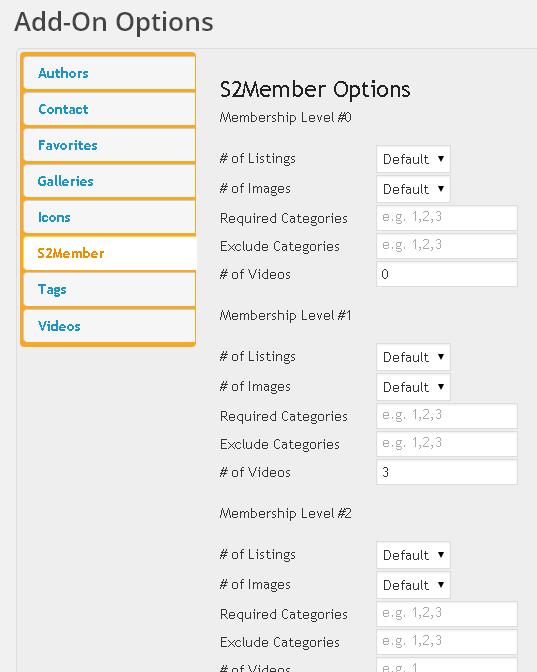
Task: Open the Tags tab
Action: pos(110,290)
